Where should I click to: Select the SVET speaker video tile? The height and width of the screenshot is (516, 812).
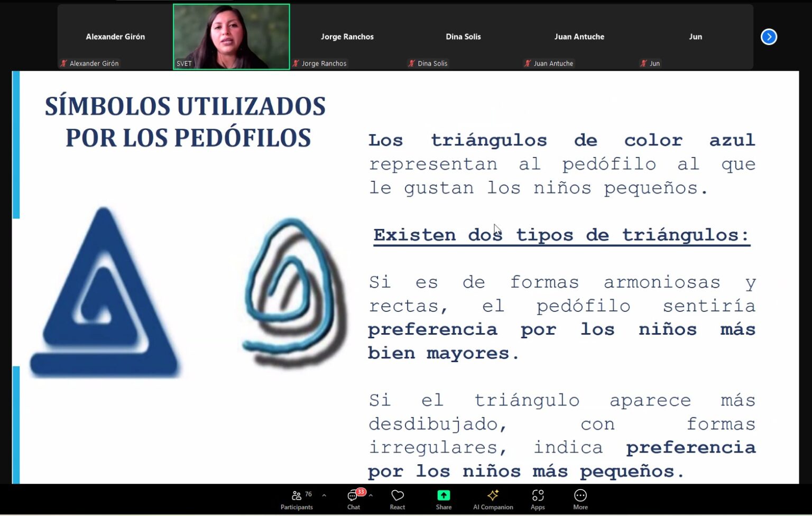pos(231,36)
